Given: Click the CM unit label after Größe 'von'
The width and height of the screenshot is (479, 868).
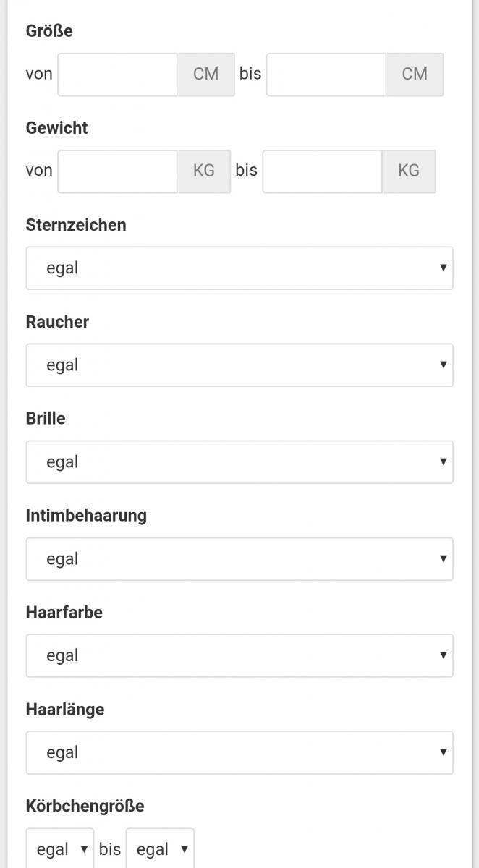Looking at the screenshot, I should point(206,75).
